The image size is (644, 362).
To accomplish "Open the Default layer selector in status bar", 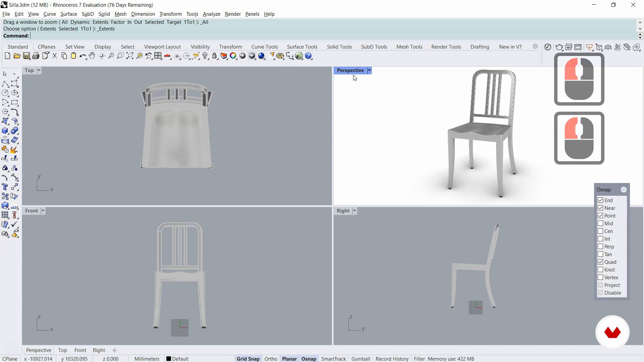I will [x=178, y=359].
